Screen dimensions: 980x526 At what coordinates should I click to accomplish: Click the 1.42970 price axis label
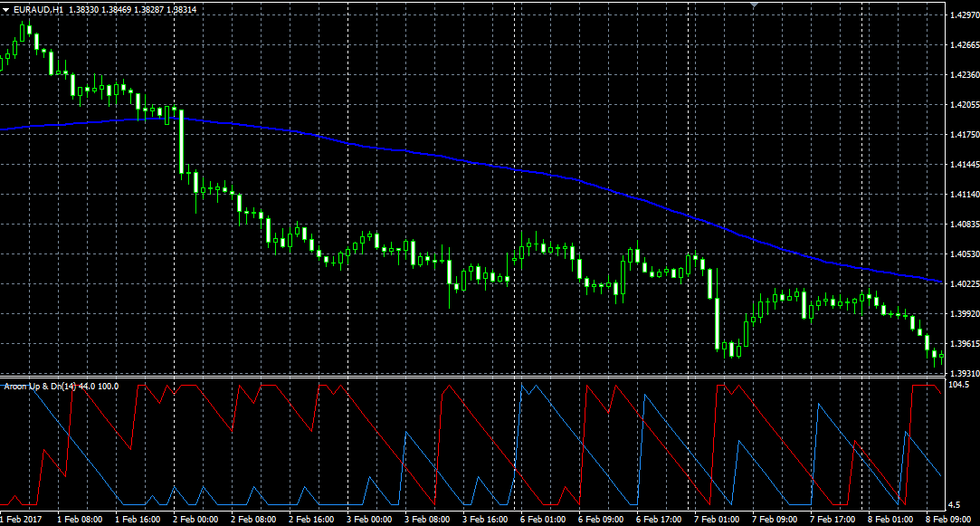[958, 15]
